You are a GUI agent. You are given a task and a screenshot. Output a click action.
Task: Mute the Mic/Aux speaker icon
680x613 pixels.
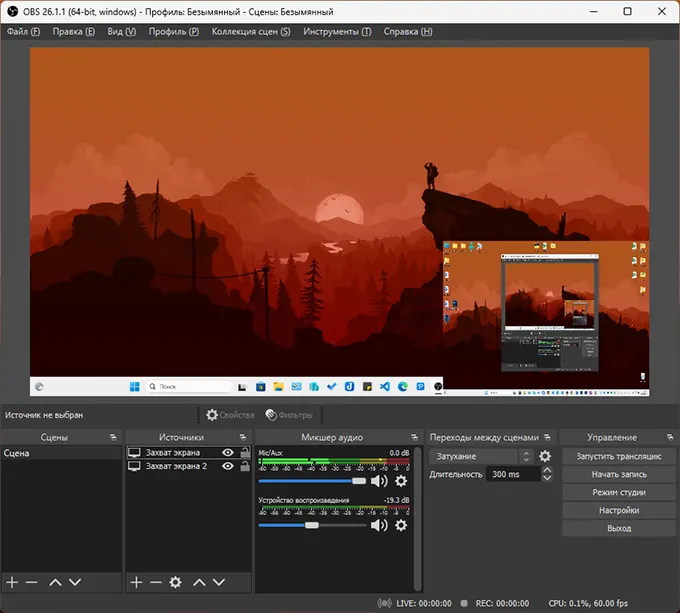pyautogui.click(x=379, y=481)
